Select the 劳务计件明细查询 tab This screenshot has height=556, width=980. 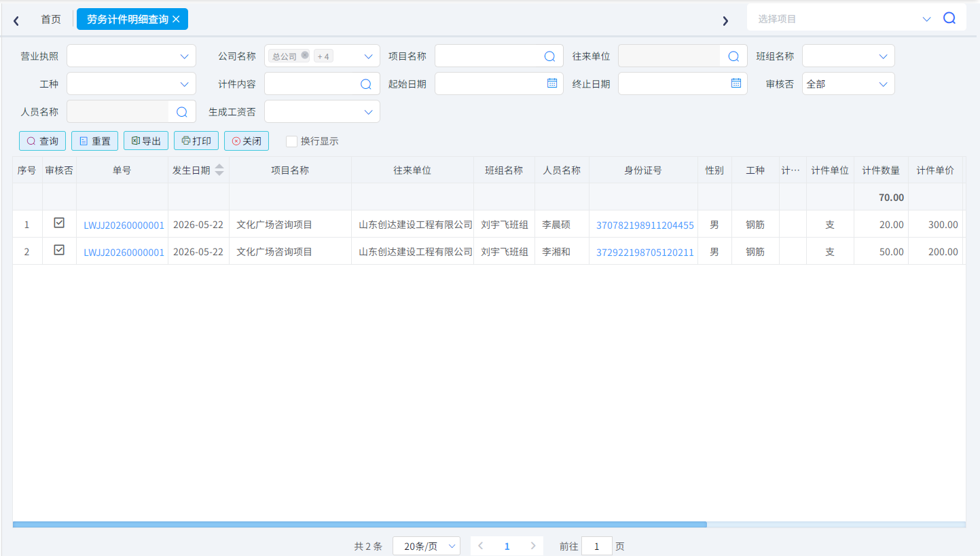128,19
